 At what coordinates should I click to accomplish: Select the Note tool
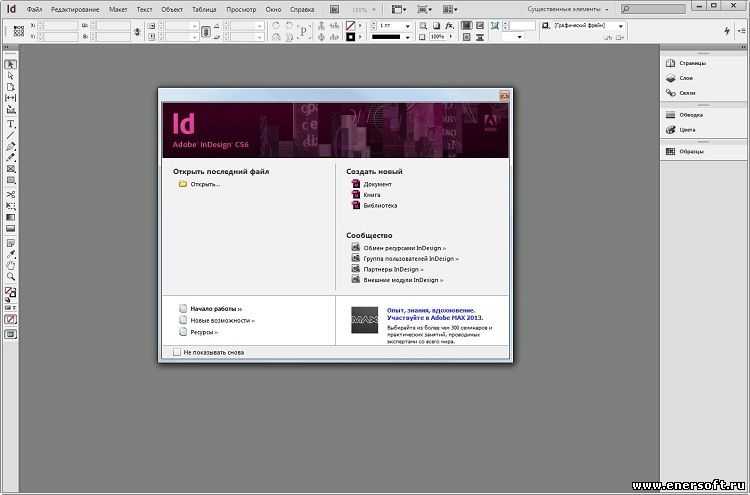(10, 243)
